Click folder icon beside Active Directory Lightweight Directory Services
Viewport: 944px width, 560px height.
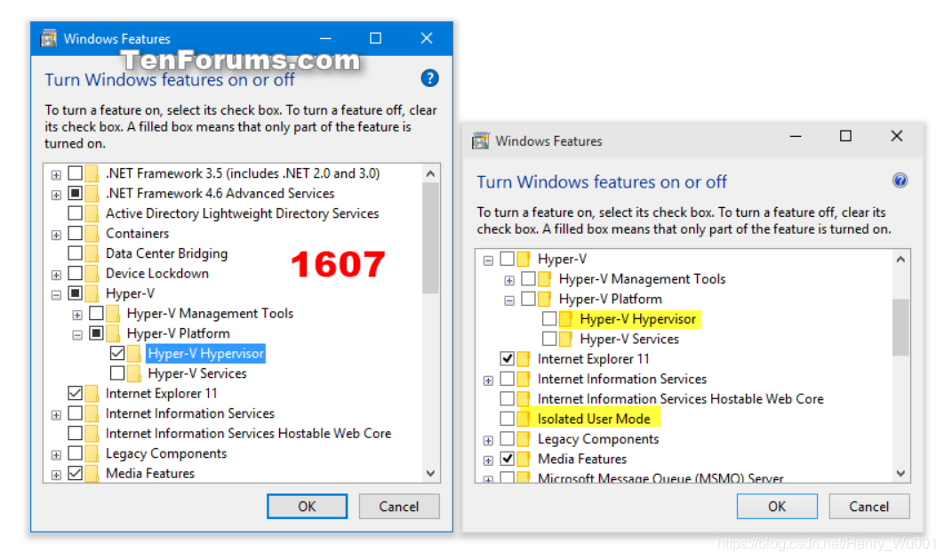[x=92, y=213]
